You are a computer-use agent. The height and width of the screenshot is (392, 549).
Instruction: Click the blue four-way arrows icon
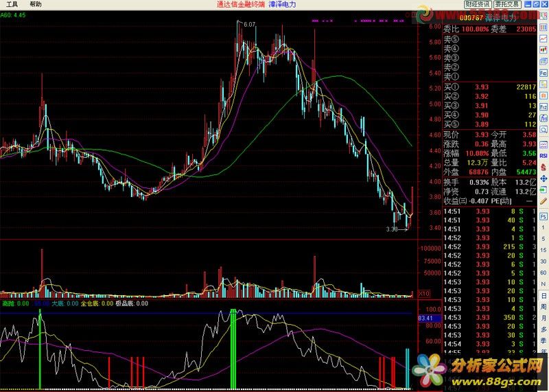[x=544, y=178]
